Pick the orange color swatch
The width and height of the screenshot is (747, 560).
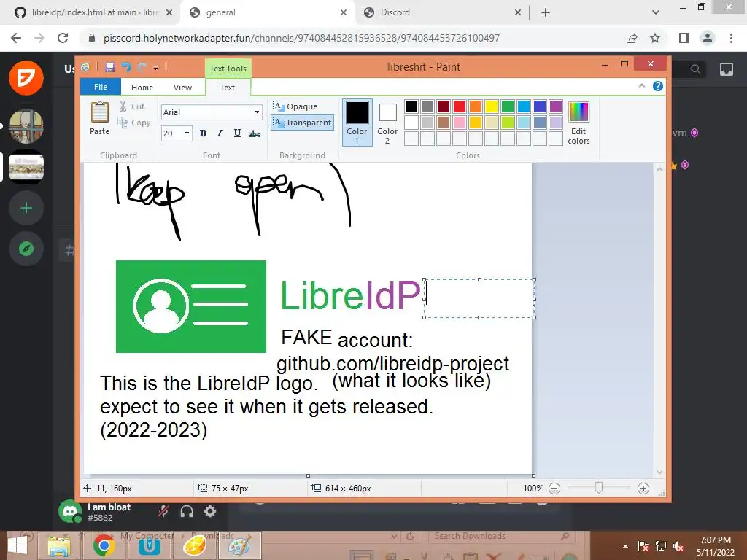tap(476, 106)
